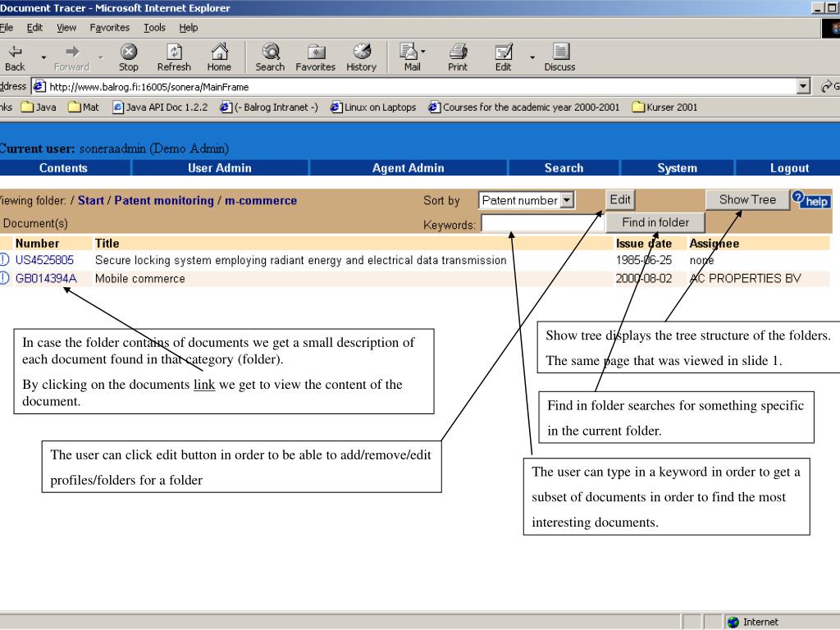This screenshot has width=840, height=630.
Task: Open the Tools menu
Action: tap(154, 27)
